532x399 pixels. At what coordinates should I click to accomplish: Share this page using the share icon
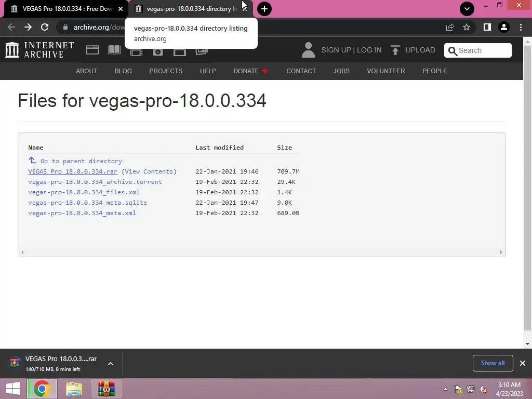[450, 27]
